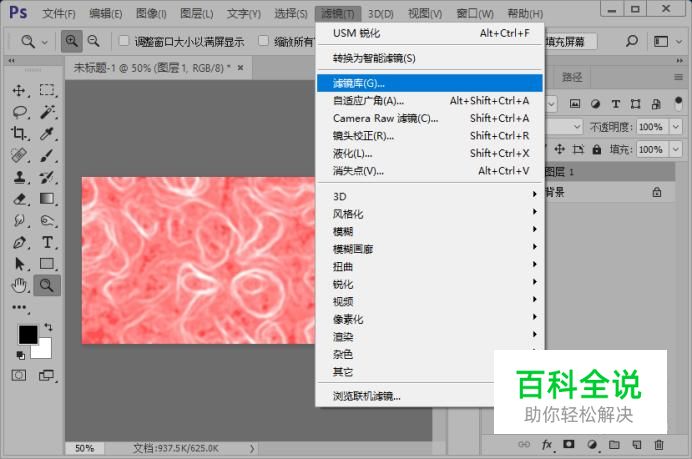Select the Move tool
This screenshot has width=692, height=459.
click(19, 90)
